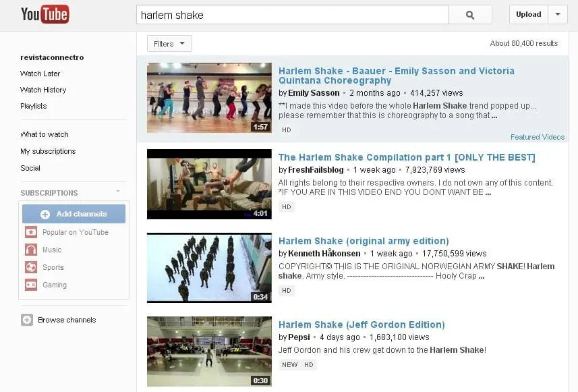Click the Music headphones icon
Image resolution: width=578 pixels, height=392 pixels.
pos(31,250)
